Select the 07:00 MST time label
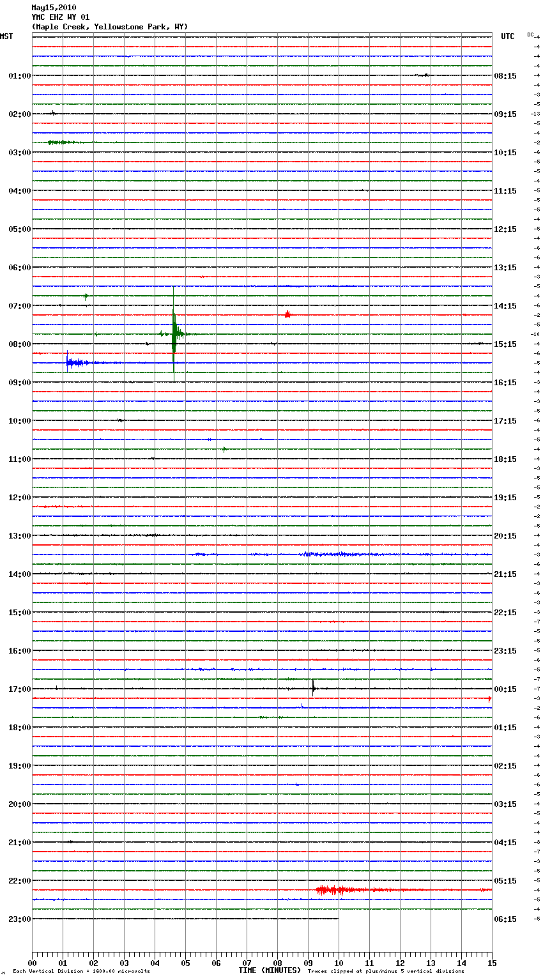This screenshot has width=543, height=980. [20, 306]
